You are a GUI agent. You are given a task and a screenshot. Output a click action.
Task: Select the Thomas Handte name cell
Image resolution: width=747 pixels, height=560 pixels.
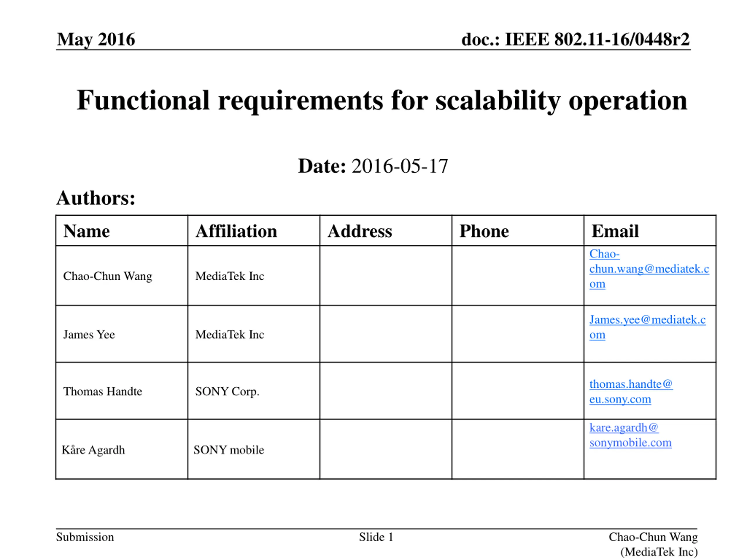[122, 391]
